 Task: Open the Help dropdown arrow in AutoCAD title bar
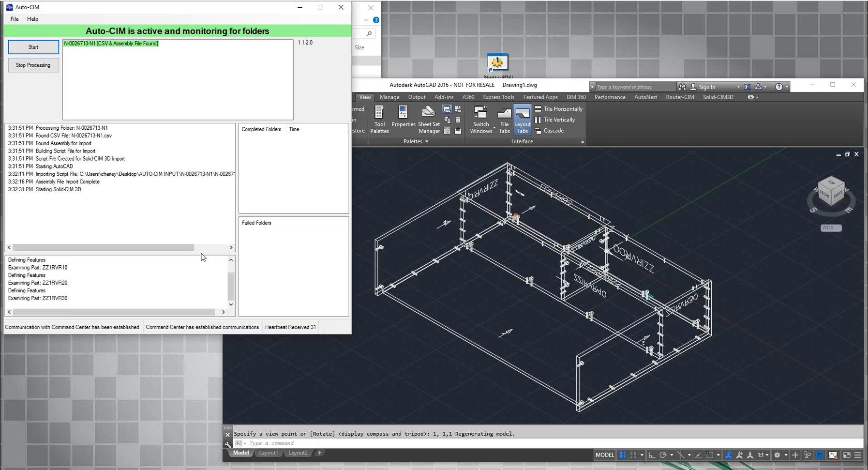pos(787,88)
